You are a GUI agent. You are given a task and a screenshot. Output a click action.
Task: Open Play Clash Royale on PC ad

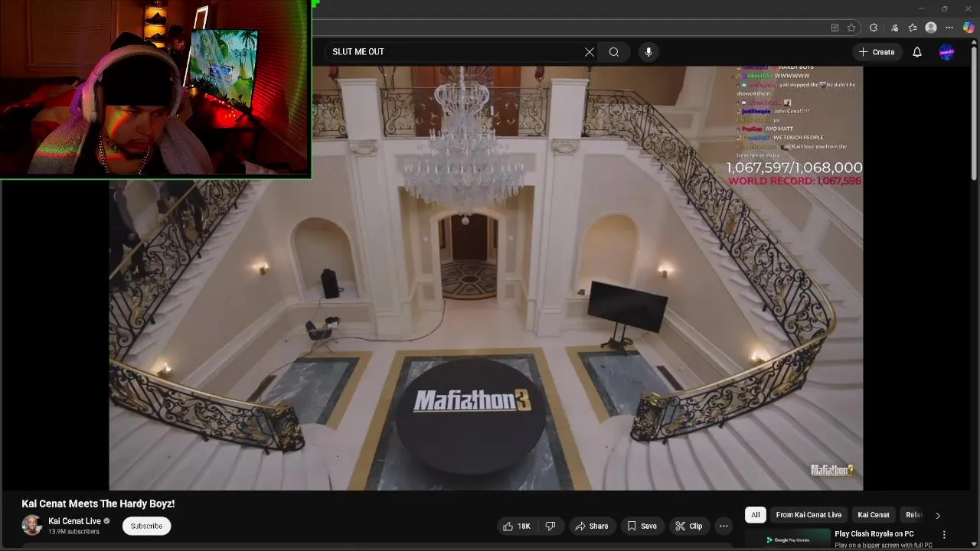(x=874, y=533)
